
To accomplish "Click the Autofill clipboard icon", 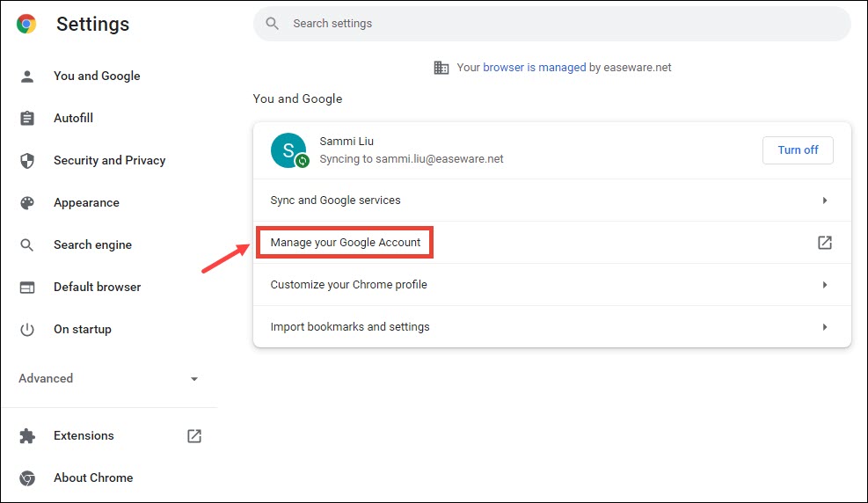I will (27, 118).
